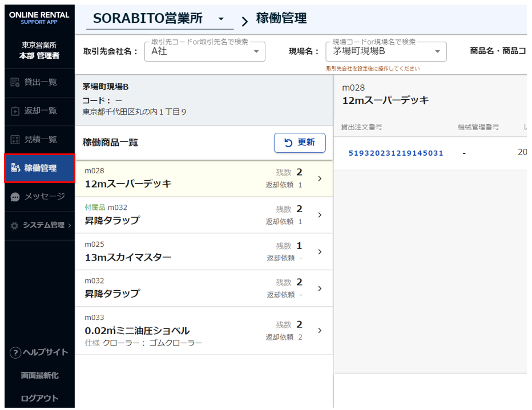Click the ONLINE RENTAL SUPPORT APP logo

coord(39,18)
